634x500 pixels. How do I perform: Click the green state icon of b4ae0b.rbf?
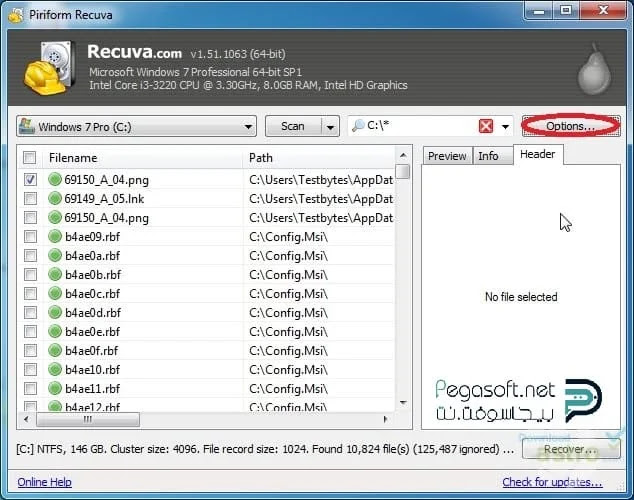pyautogui.click(x=55, y=274)
